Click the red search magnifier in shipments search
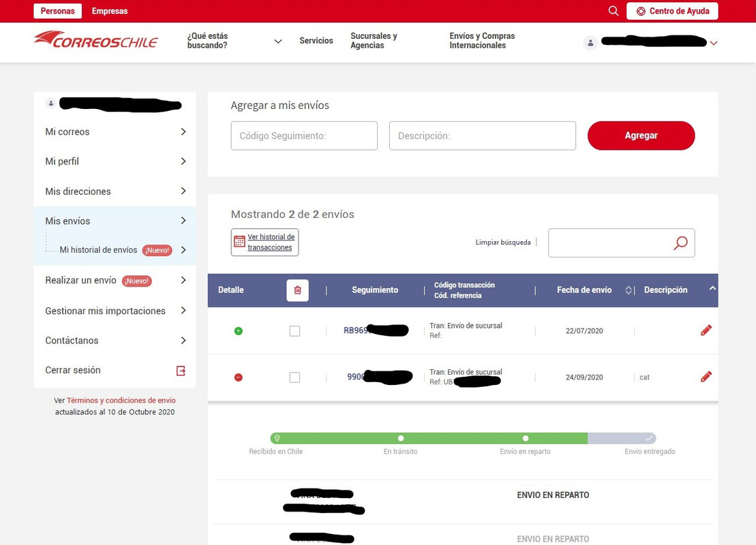The width and height of the screenshot is (756, 545). 680,243
